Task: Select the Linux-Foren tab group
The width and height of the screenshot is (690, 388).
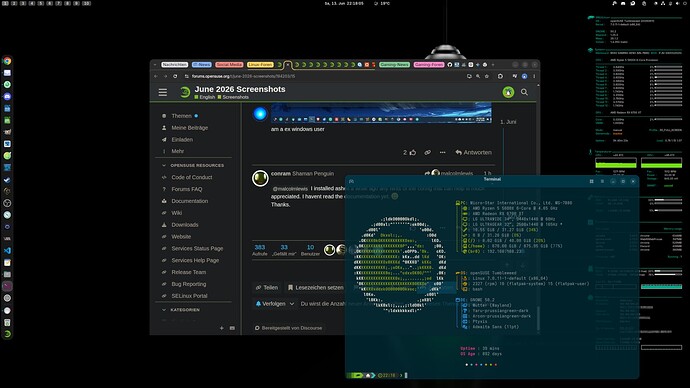Action: [260, 65]
